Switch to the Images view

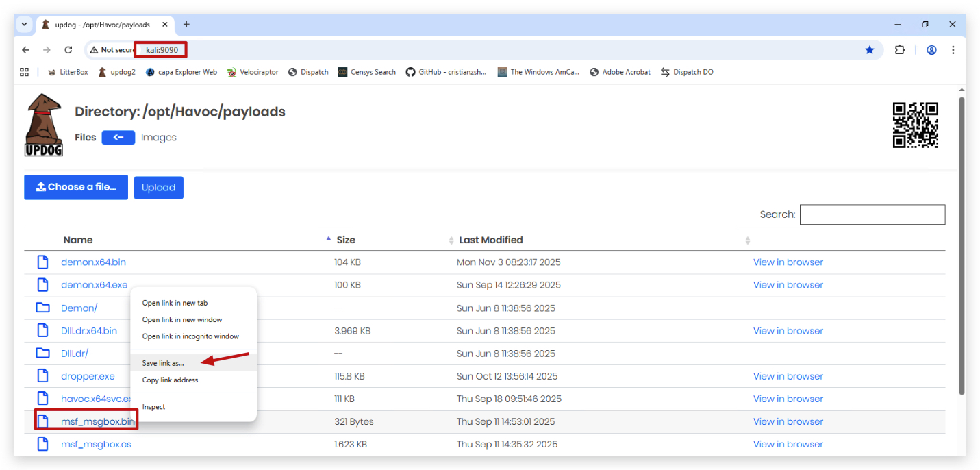pyautogui.click(x=159, y=137)
